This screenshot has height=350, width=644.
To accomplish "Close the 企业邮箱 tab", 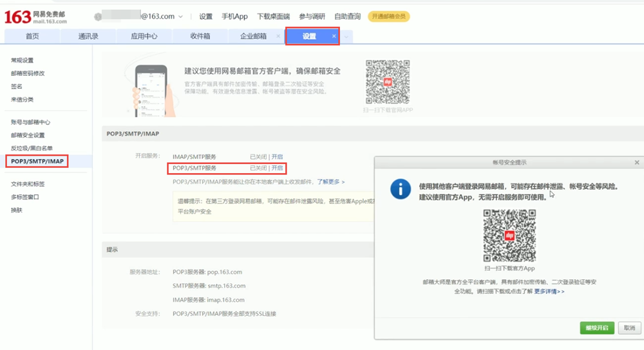I will coord(278,36).
